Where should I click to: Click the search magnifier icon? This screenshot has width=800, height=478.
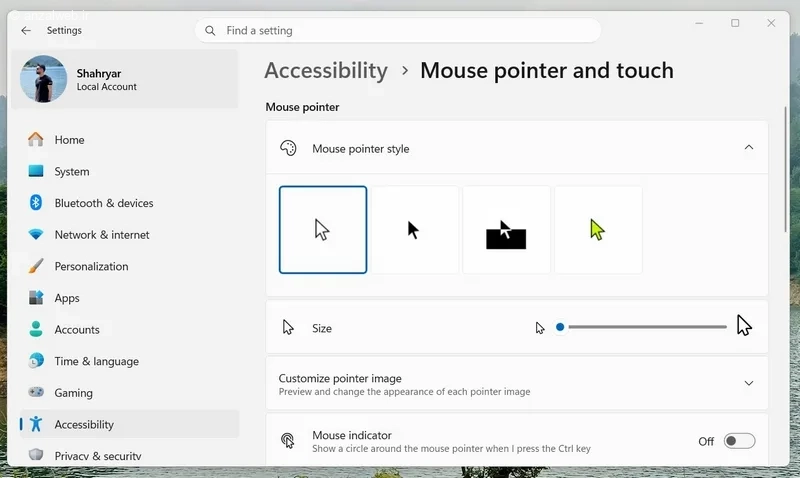(x=210, y=31)
